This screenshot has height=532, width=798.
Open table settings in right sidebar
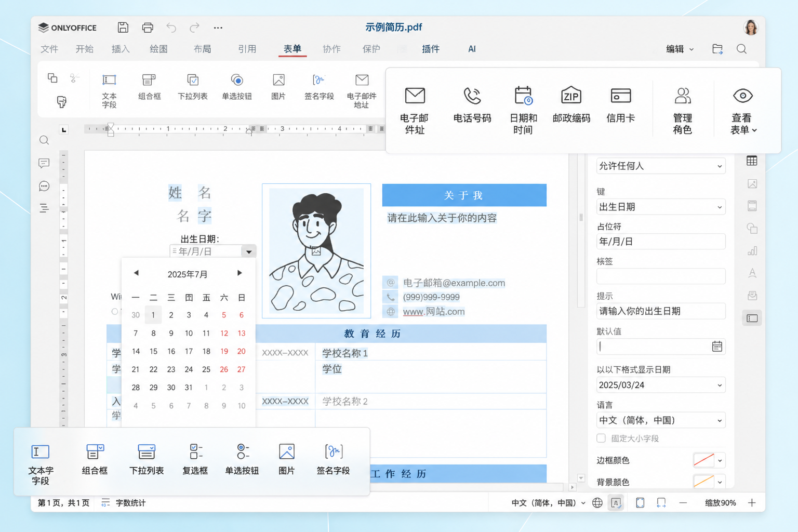tap(752, 161)
